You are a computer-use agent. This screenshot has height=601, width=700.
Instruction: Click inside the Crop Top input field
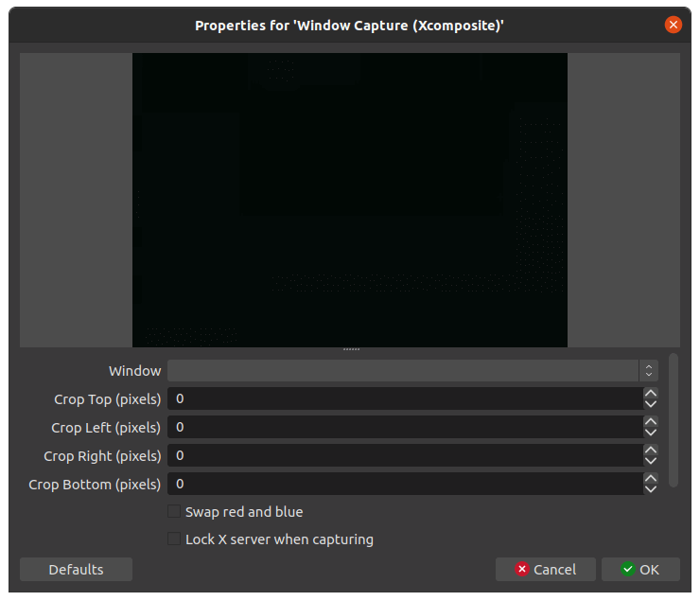click(402, 399)
